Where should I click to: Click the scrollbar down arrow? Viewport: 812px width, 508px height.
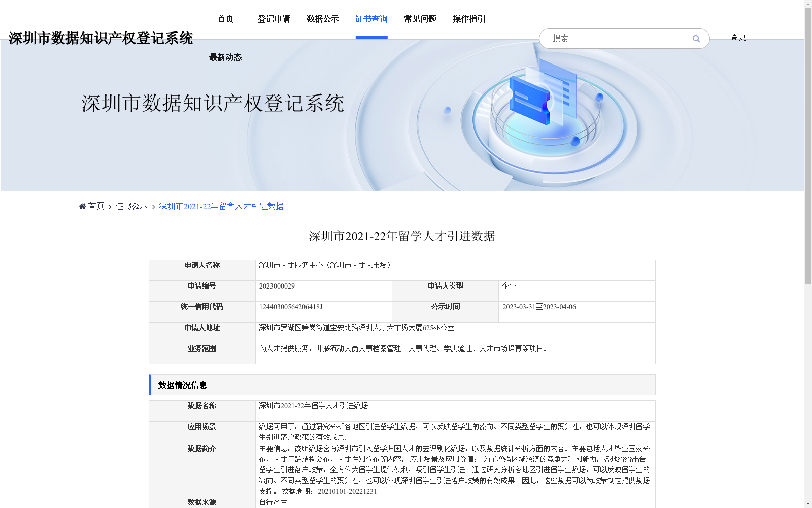(x=808, y=504)
